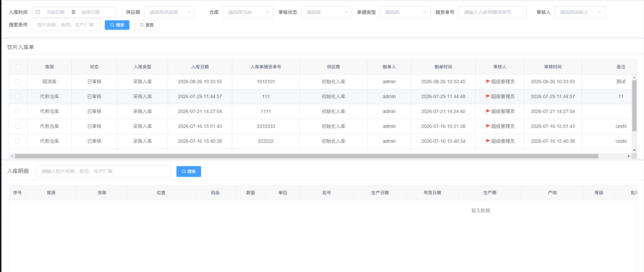Click the red flag icon in row 222222
The image size is (644, 272).
click(488, 141)
